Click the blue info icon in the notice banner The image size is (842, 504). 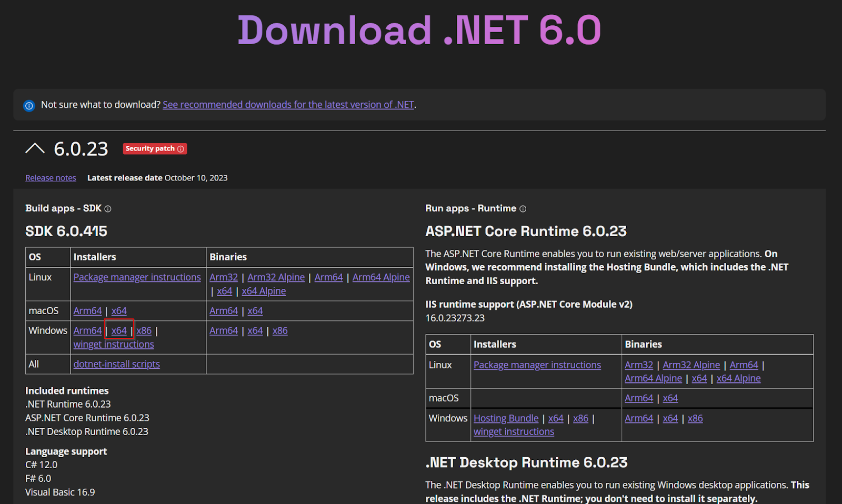(x=29, y=106)
